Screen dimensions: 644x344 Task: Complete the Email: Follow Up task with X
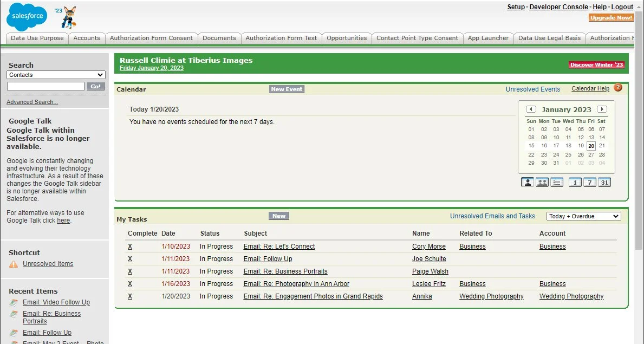pyautogui.click(x=130, y=259)
